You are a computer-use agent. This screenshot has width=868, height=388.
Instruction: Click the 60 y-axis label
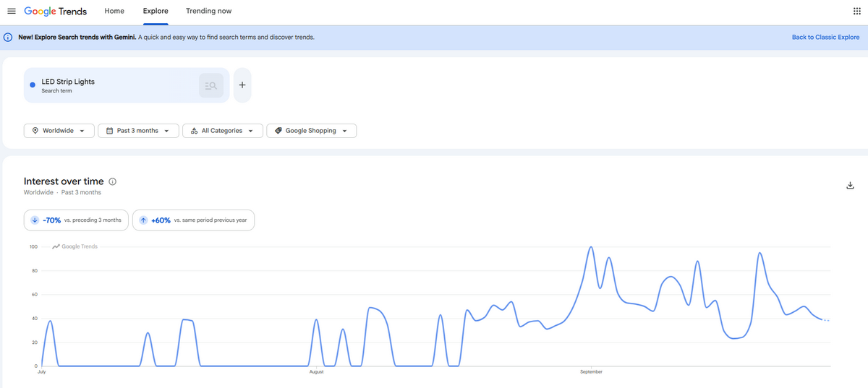(34, 295)
